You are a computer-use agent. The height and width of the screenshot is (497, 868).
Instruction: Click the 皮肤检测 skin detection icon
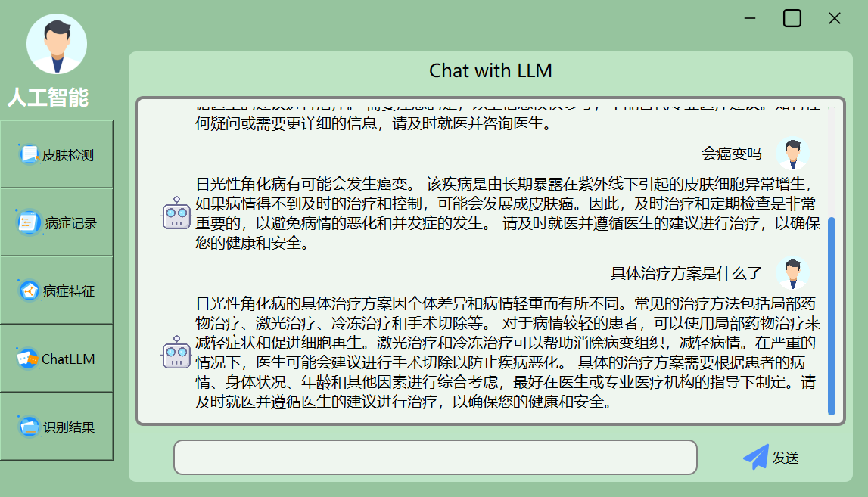29,155
